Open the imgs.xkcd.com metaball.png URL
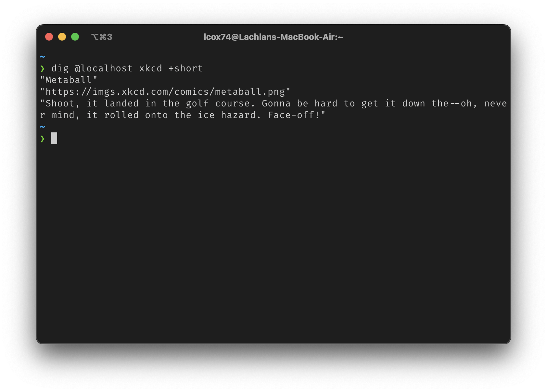This screenshot has width=547, height=392. tap(165, 92)
